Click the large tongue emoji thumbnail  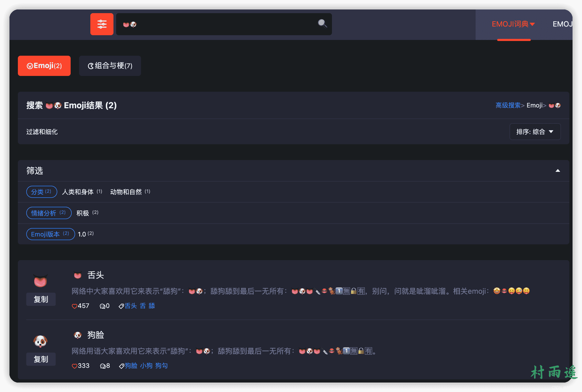[x=40, y=281]
